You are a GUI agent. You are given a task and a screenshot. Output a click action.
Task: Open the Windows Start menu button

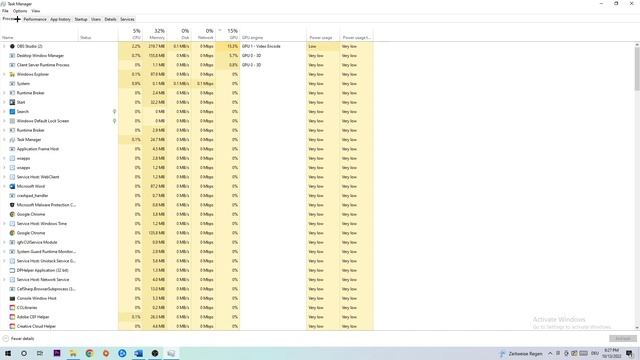tap(8, 353)
